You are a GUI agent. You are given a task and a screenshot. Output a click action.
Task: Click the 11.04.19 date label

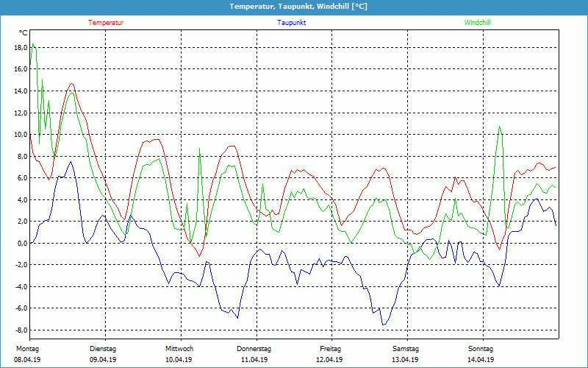click(x=254, y=360)
